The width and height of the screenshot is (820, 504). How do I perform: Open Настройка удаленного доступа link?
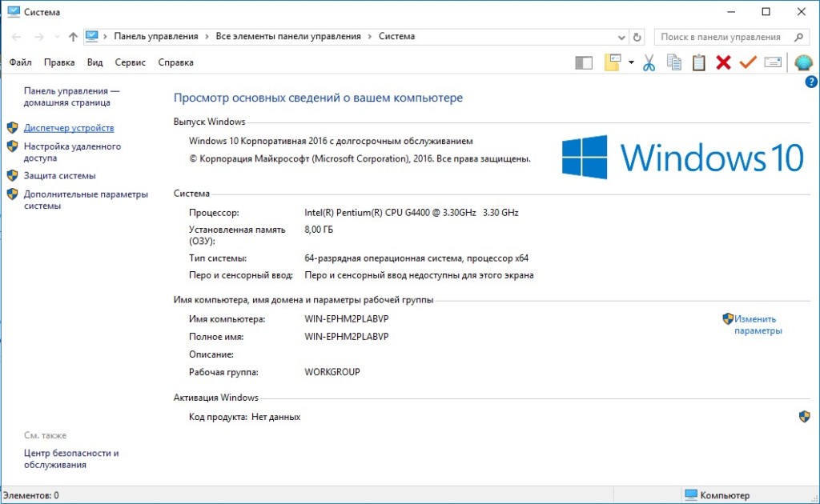[72, 152]
